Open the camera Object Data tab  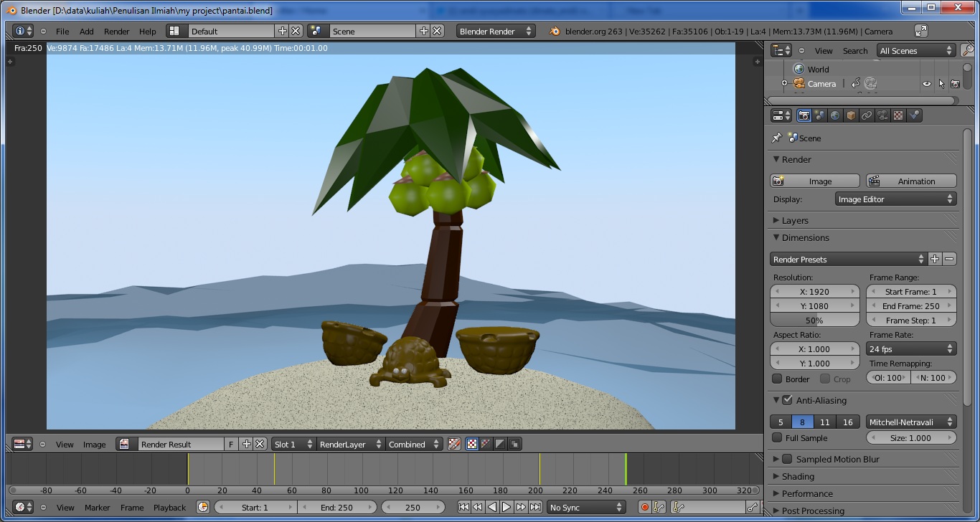coord(882,115)
